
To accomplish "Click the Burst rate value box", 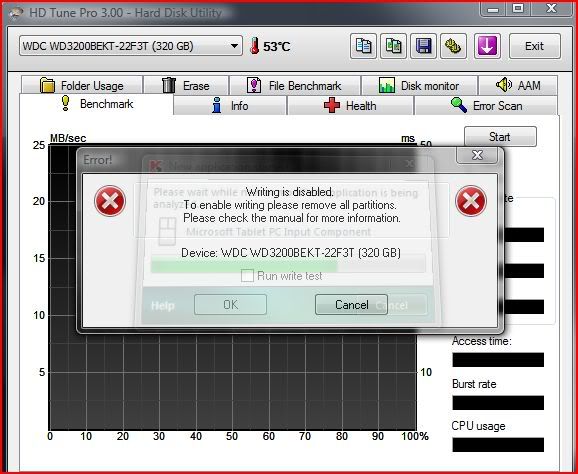I will tap(498, 403).
